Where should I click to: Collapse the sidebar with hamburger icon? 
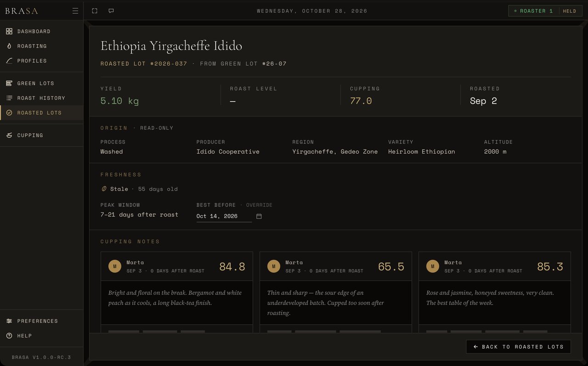75,11
